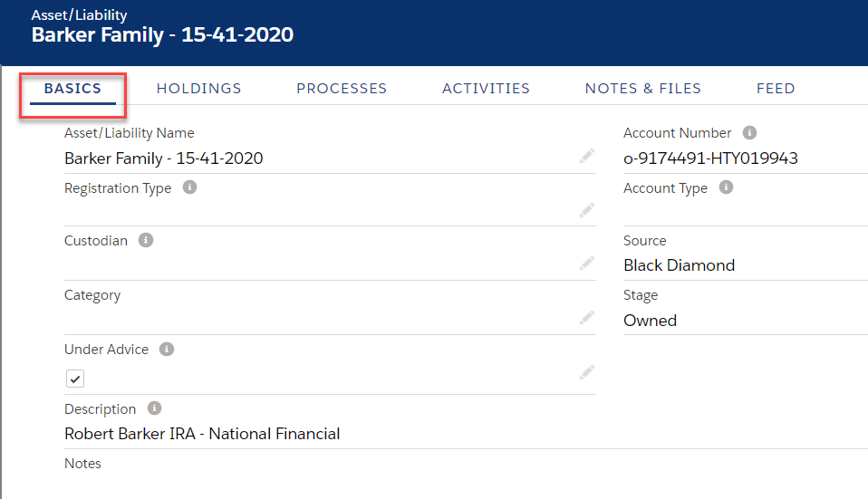
Task: Show info tooltip for Under Advice
Action: tap(167, 350)
